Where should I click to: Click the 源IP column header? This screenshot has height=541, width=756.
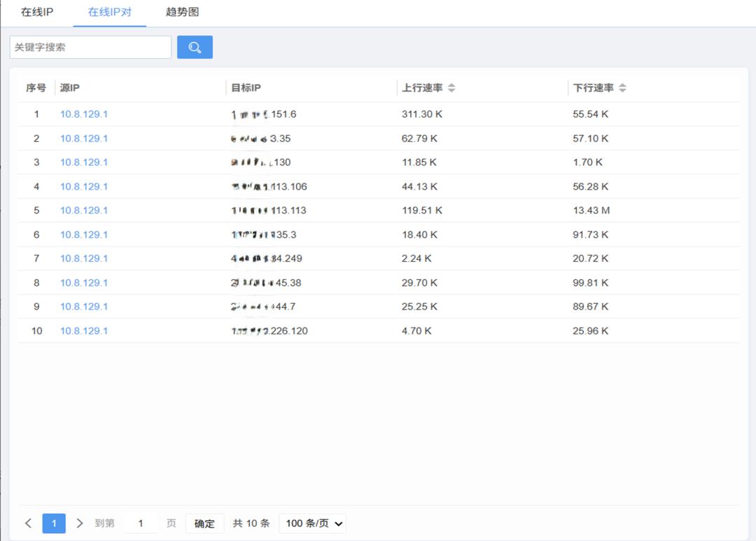click(x=70, y=87)
